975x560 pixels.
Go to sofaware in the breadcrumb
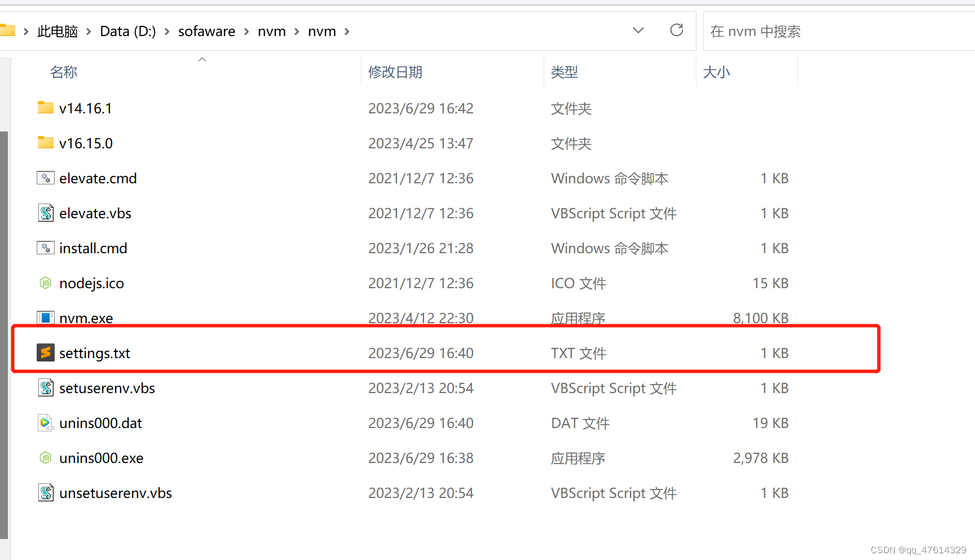pyautogui.click(x=206, y=32)
